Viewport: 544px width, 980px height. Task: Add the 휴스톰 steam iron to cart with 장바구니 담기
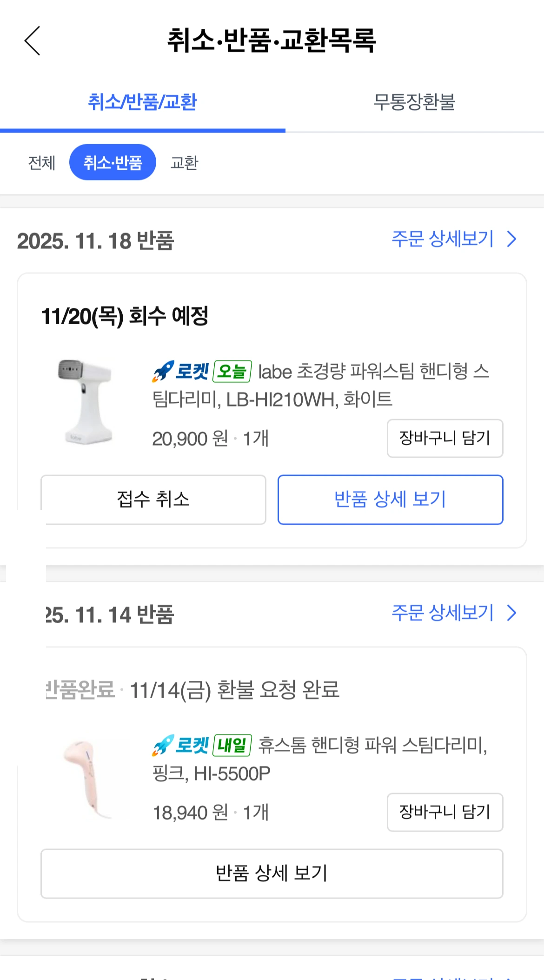click(445, 812)
